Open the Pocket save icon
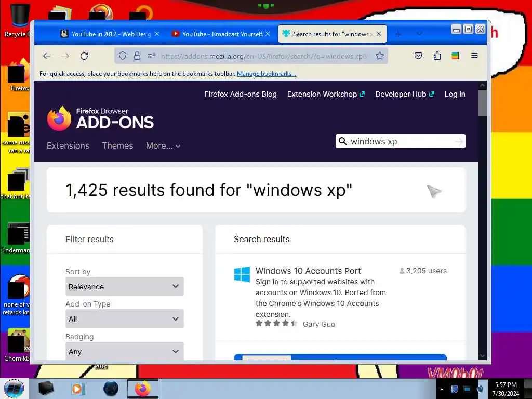 coord(418,56)
